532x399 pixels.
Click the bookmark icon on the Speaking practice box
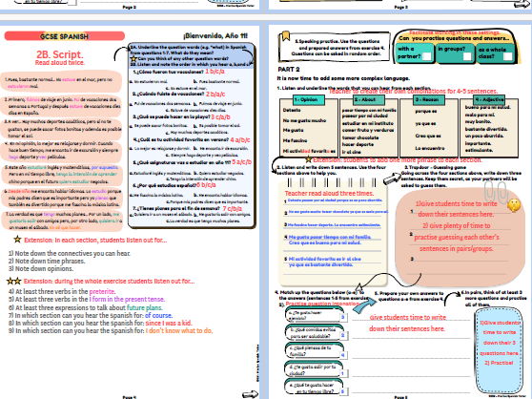(x=286, y=36)
